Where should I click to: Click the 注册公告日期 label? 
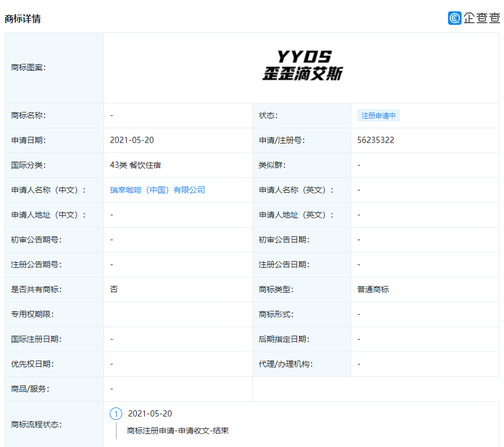284,264
